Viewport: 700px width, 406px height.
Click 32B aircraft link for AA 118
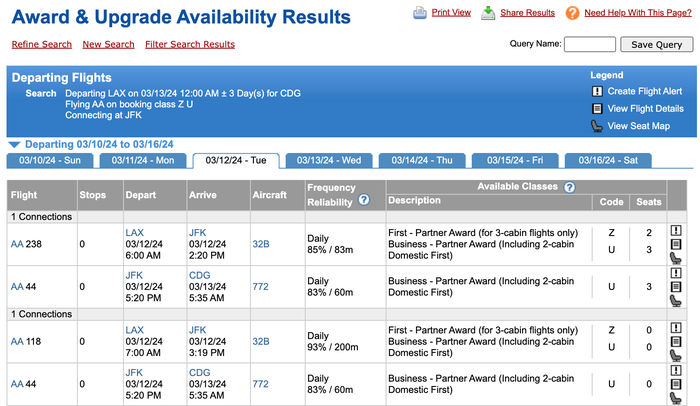pyautogui.click(x=261, y=342)
